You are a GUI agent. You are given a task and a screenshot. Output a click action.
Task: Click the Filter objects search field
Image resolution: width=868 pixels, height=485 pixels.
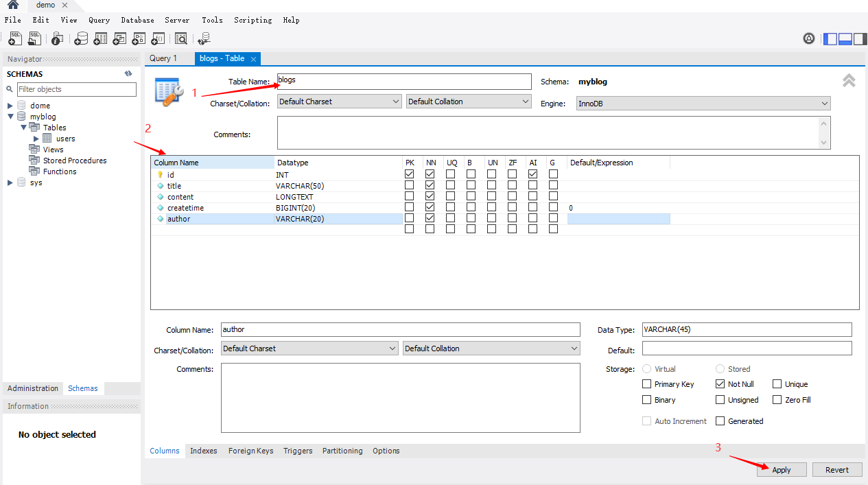click(x=76, y=89)
